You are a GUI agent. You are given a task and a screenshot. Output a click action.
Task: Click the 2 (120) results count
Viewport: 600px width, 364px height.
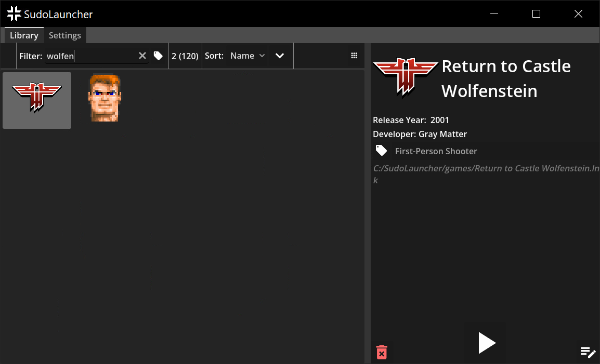pyautogui.click(x=185, y=56)
